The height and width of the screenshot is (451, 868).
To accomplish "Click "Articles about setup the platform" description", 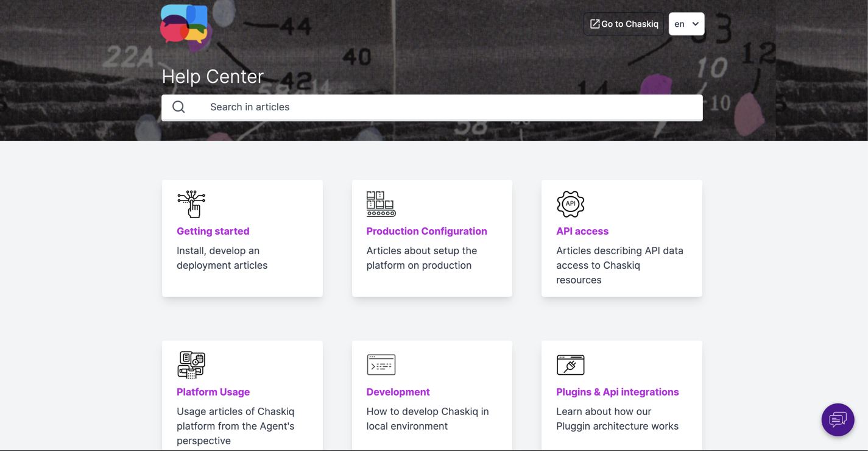I will pos(422,258).
